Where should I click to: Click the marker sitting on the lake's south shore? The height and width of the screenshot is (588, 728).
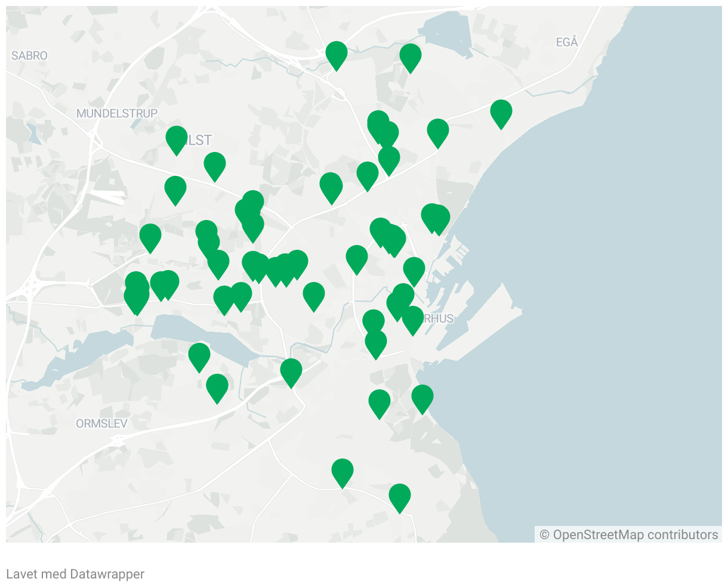(x=199, y=355)
